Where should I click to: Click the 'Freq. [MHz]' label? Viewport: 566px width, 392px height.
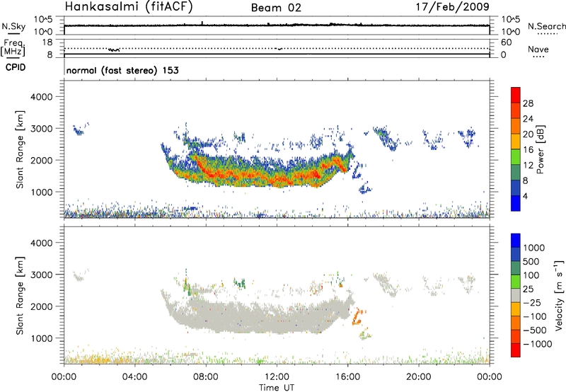[x=13, y=48]
